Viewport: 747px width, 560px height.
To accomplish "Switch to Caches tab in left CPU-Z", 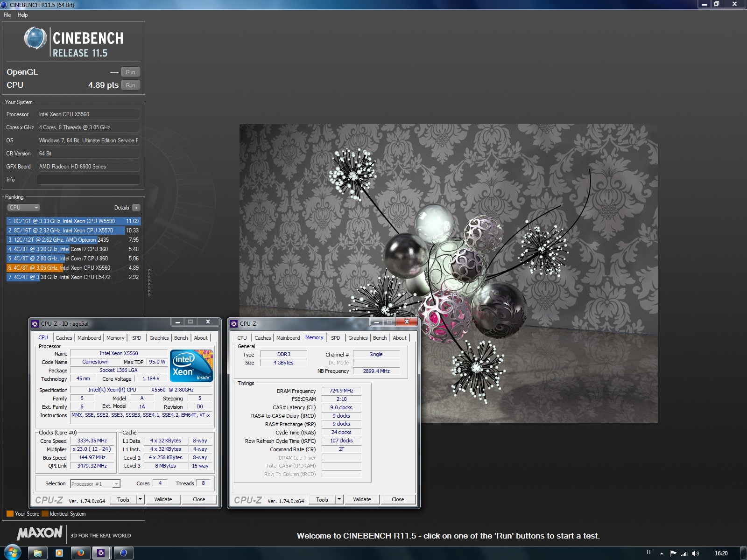I will pos(64,338).
